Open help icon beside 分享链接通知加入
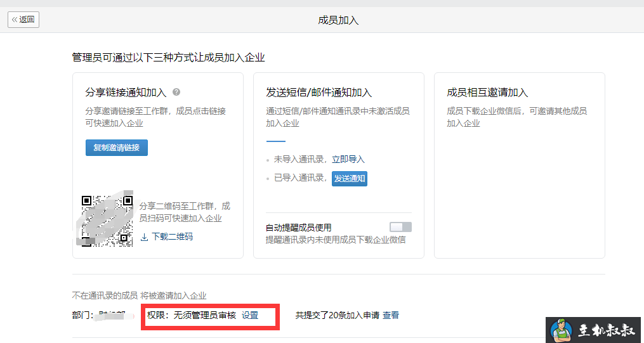Image resolution: width=644 pixels, height=343 pixels. tap(176, 92)
